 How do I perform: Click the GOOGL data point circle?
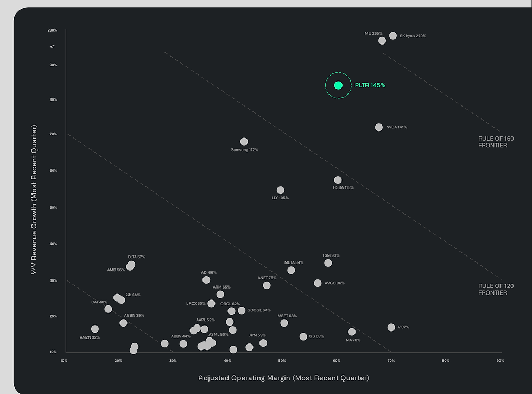[x=242, y=310]
